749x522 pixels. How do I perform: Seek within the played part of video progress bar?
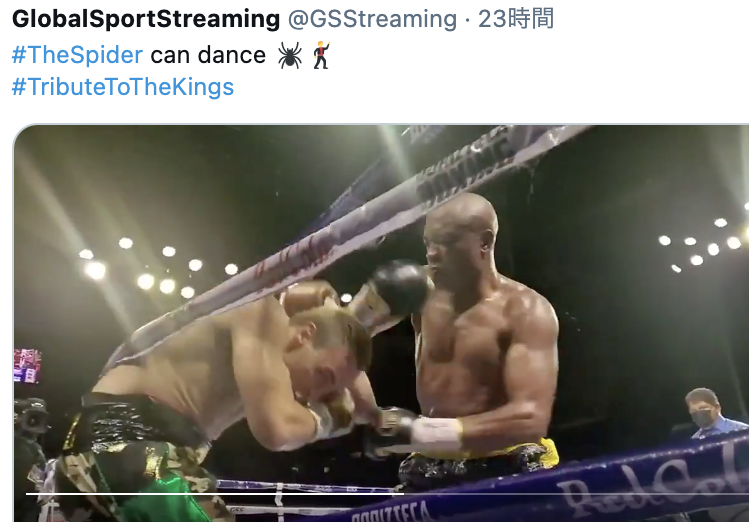tap(215, 493)
